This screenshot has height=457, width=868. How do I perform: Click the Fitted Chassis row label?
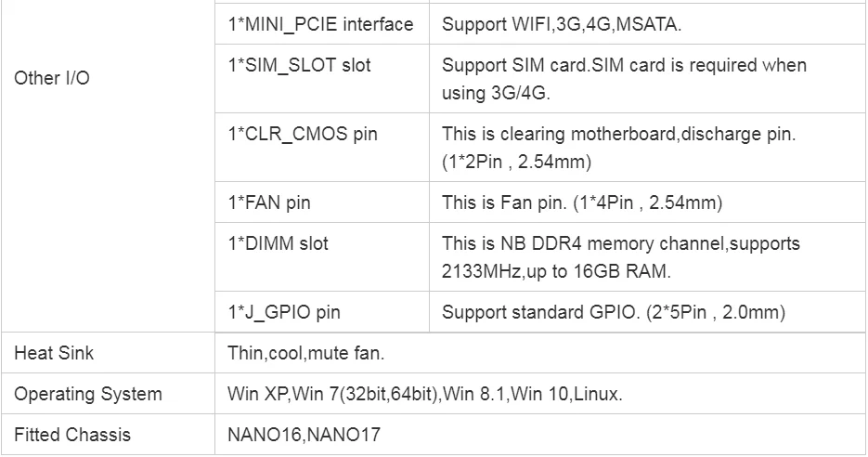[x=72, y=435]
